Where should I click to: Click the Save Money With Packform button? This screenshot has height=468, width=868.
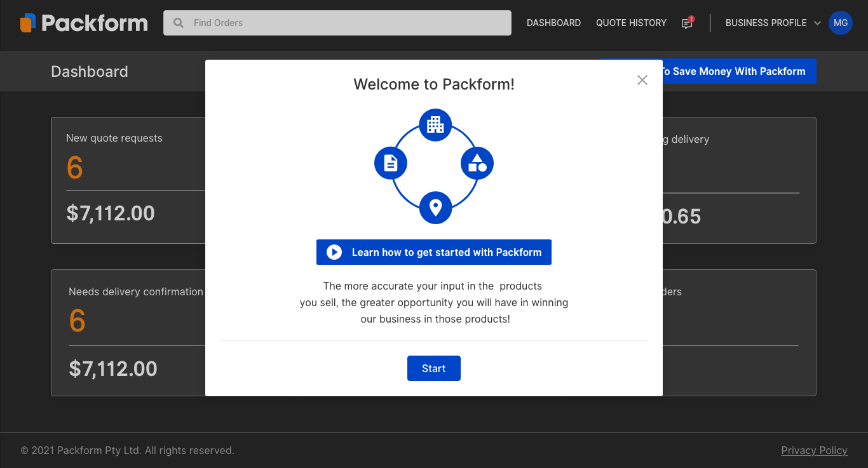point(738,72)
